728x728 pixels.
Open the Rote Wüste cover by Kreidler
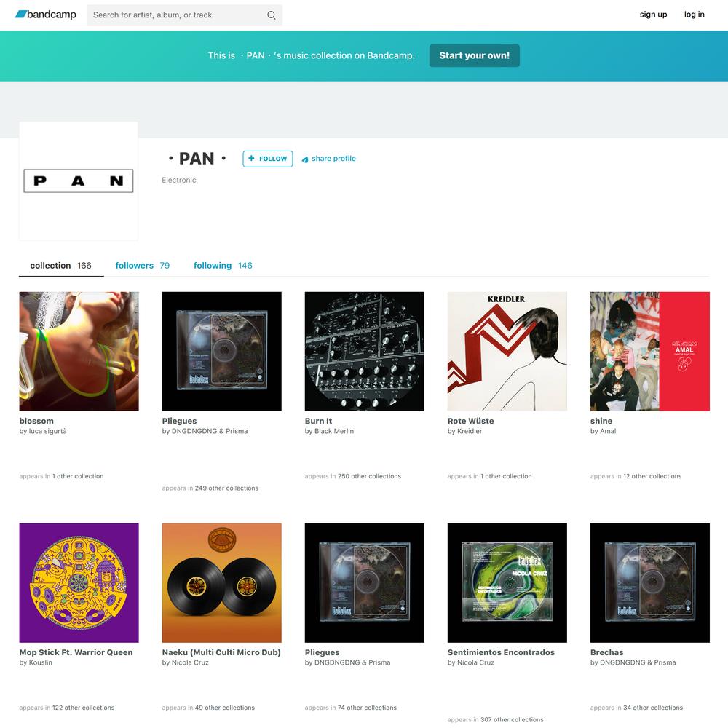click(x=507, y=352)
